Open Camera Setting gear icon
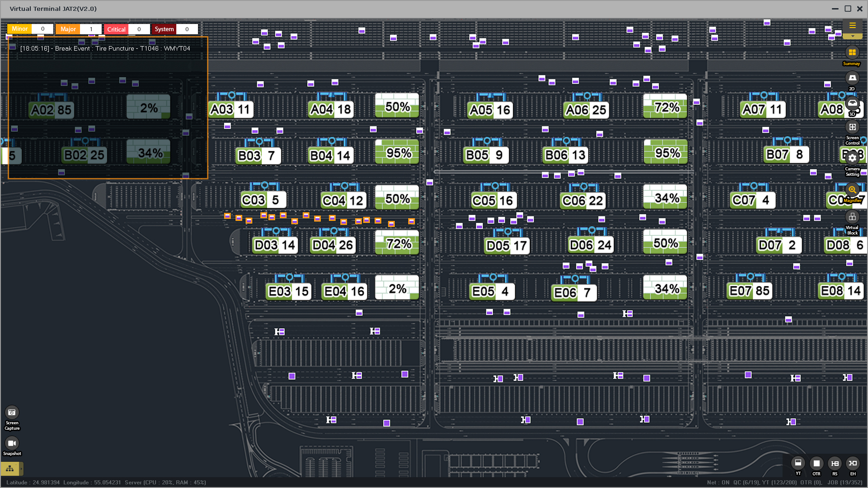 click(852, 158)
